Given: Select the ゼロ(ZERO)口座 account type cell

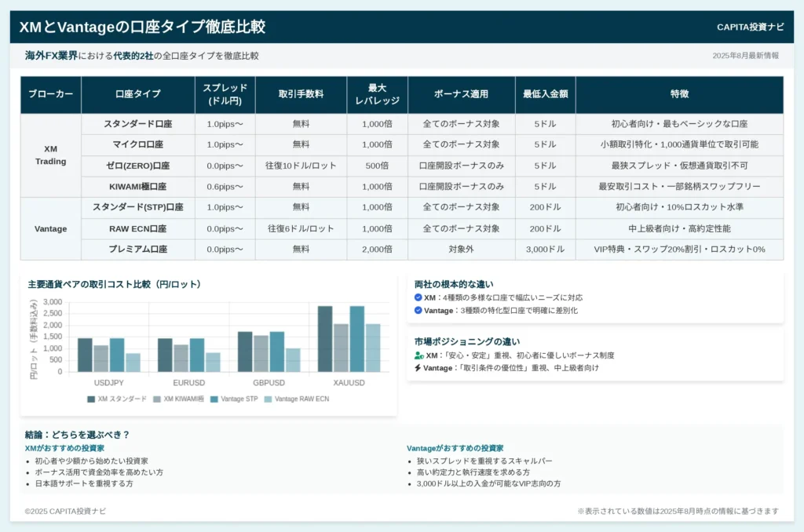Looking at the screenshot, I should [138, 166].
